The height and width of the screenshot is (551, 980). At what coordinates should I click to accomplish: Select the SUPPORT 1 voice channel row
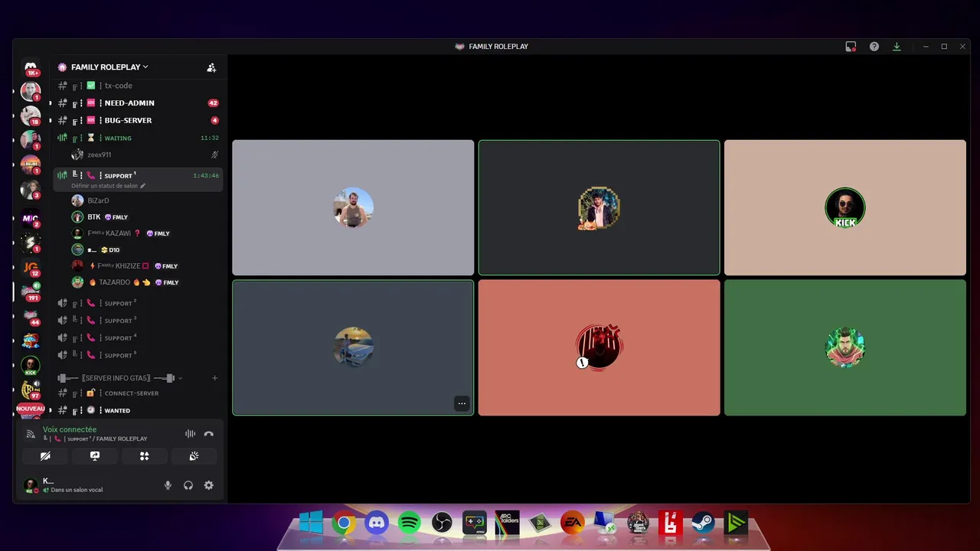138,179
